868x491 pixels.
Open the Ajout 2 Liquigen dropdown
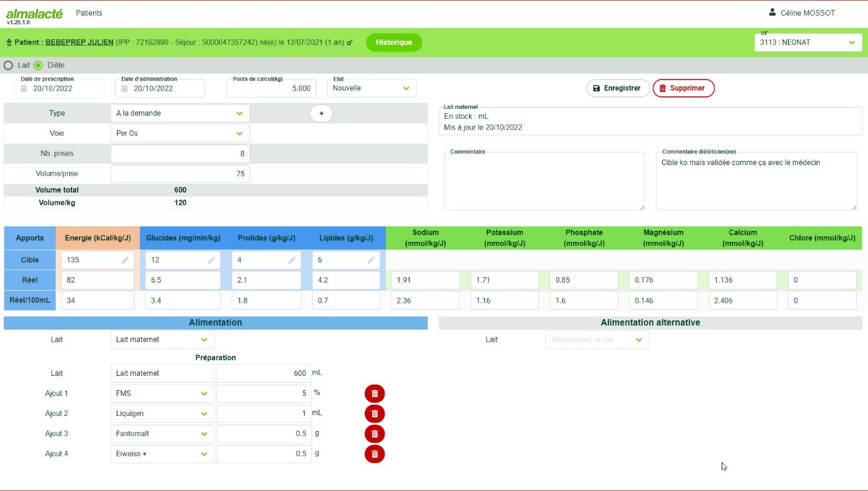[x=163, y=413]
